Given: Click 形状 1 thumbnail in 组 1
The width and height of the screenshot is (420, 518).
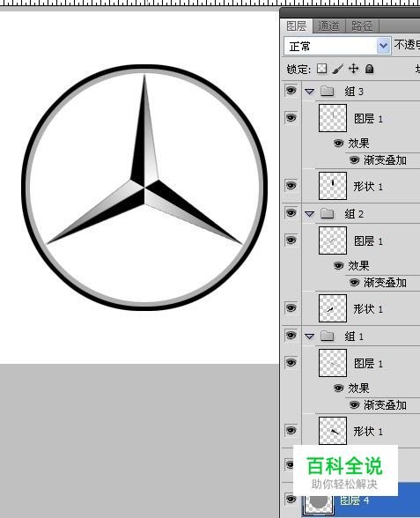Looking at the screenshot, I should pyautogui.click(x=333, y=431).
